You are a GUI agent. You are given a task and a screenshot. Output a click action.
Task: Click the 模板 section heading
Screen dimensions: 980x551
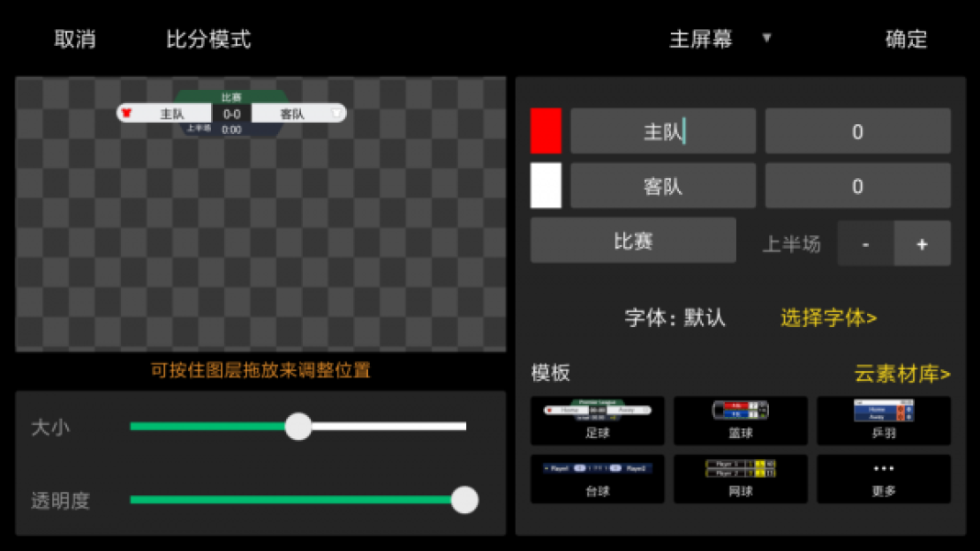click(x=550, y=373)
